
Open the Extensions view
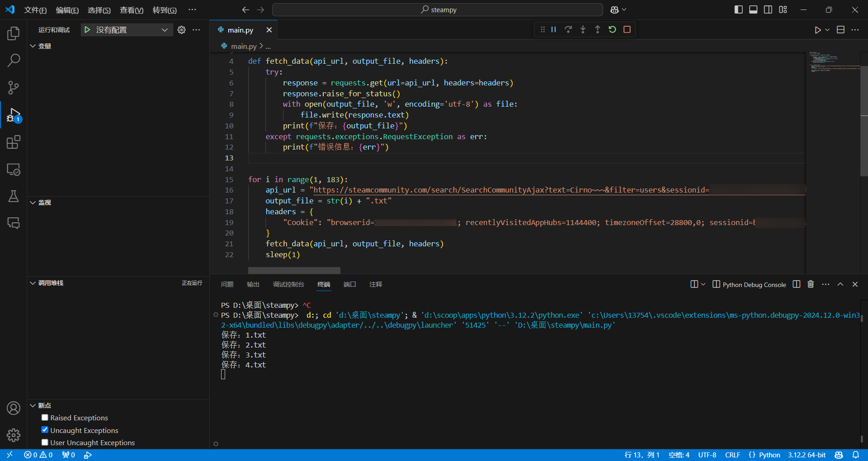(14, 142)
